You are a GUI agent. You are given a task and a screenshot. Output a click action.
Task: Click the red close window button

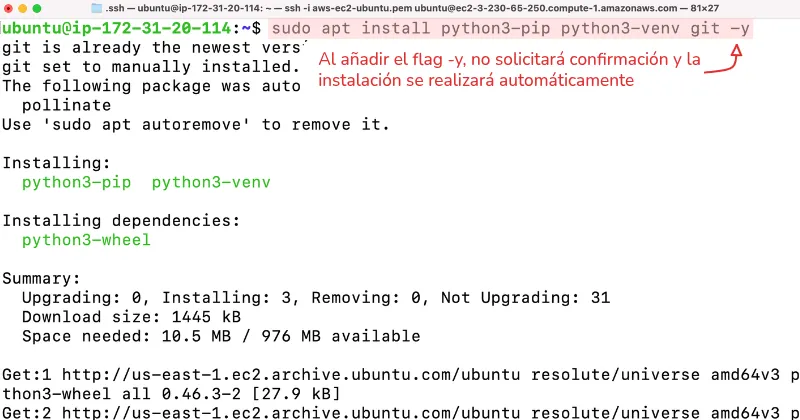tap(8, 8)
